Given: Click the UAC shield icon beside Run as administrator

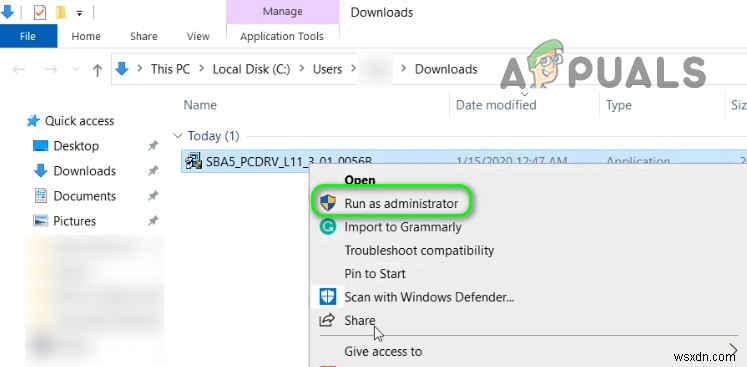Looking at the screenshot, I should point(328,203).
